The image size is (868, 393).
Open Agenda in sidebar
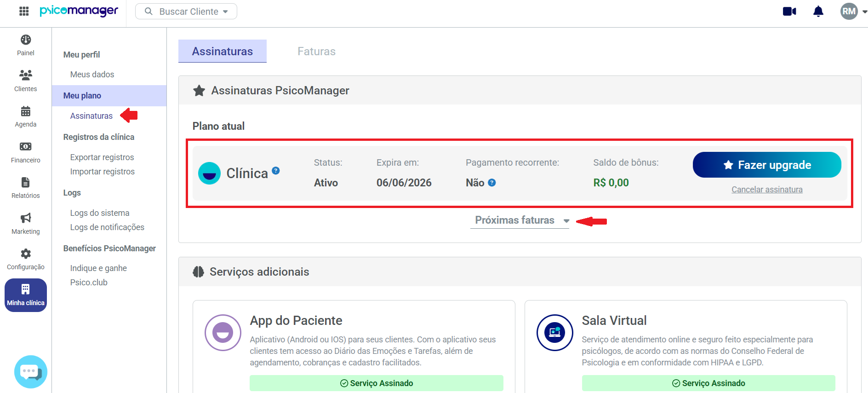(x=26, y=117)
